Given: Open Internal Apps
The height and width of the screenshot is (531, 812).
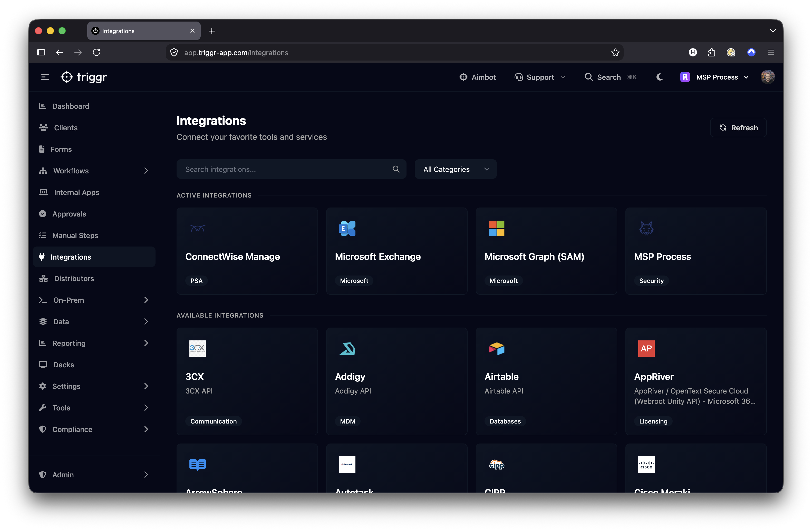Looking at the screenshot, I should [x=94, y=192].
